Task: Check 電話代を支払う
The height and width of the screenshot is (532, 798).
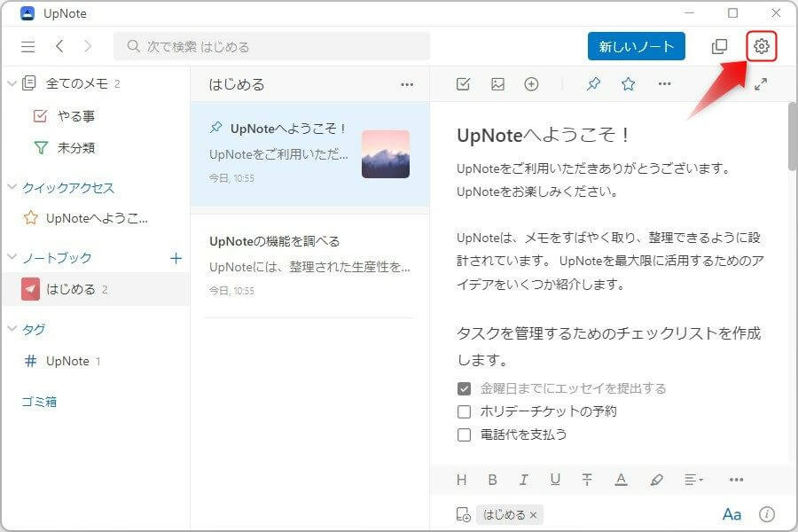Action: [464, 434]
